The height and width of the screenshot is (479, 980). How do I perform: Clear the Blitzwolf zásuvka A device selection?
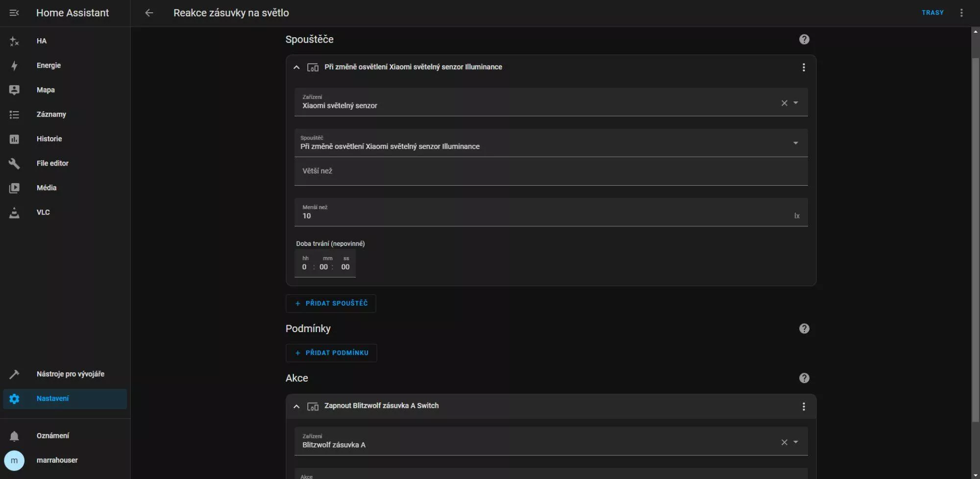coord(784,442)
